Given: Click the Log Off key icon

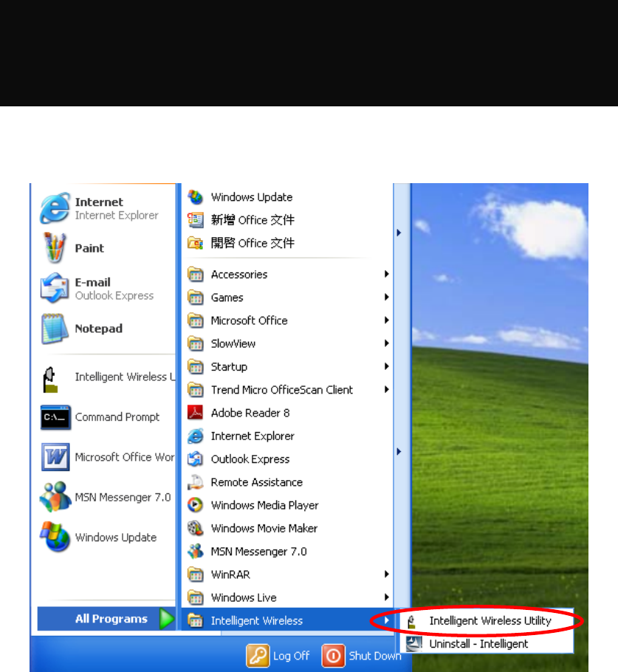Looking at the screenshot, I should point(258,656).
